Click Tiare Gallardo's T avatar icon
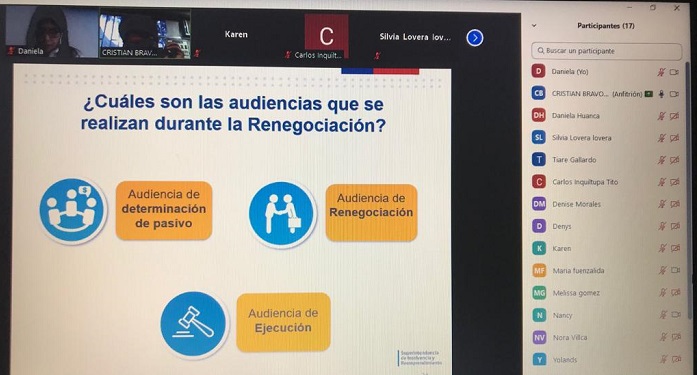The height and width of the screenshot is (375, 697). (539, 160)
